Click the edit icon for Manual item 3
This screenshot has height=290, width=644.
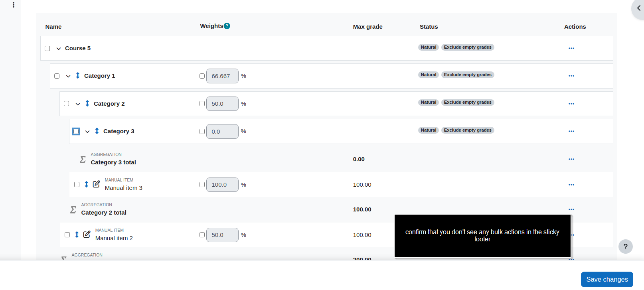[x=96, y=184]
